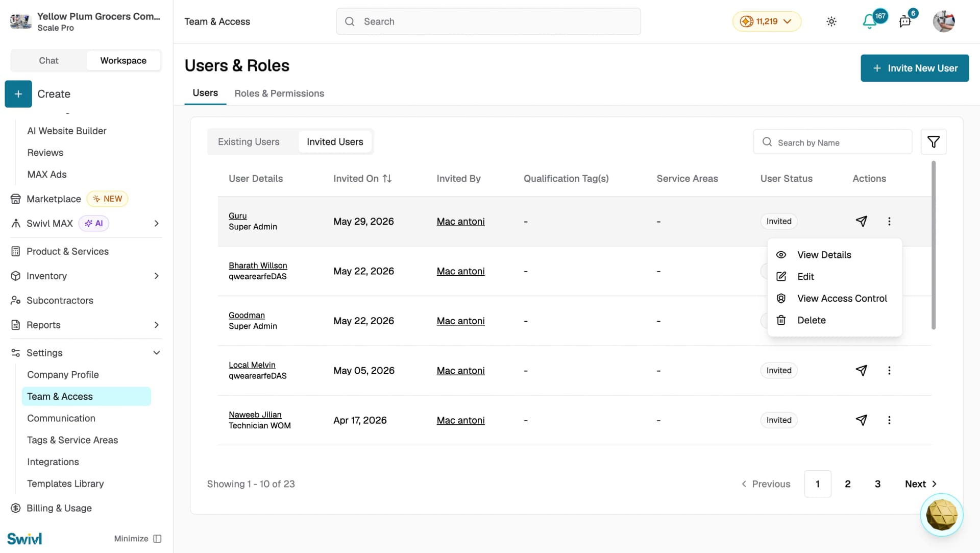
Task: Open Bharath Willson user link
Action: [x=258, y=266]
